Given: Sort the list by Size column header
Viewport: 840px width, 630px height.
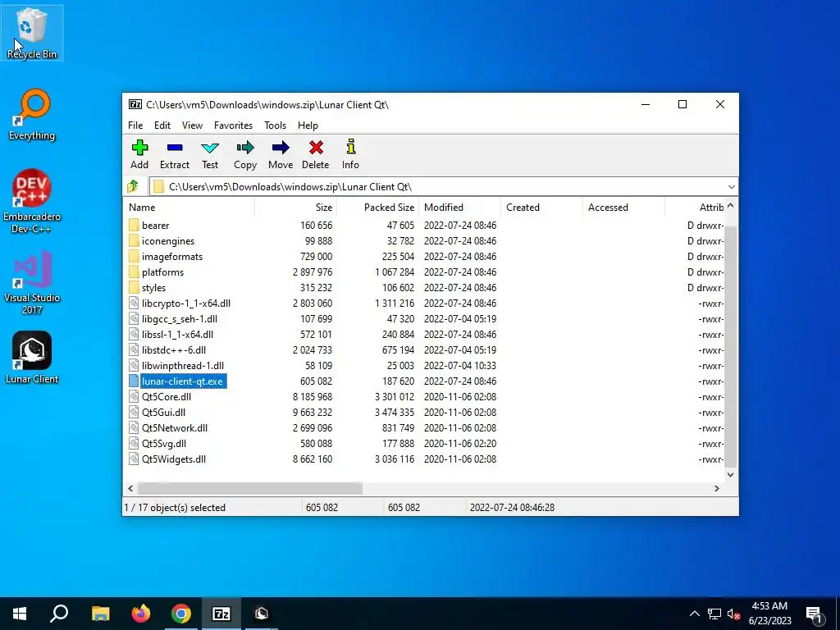Looking at the screenshot, I should click(x=295, y=208).
